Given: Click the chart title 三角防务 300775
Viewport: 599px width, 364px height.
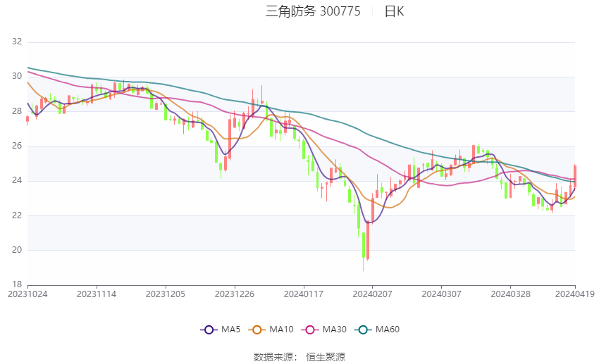Looking at the screenshot, I should click(313, 11).
